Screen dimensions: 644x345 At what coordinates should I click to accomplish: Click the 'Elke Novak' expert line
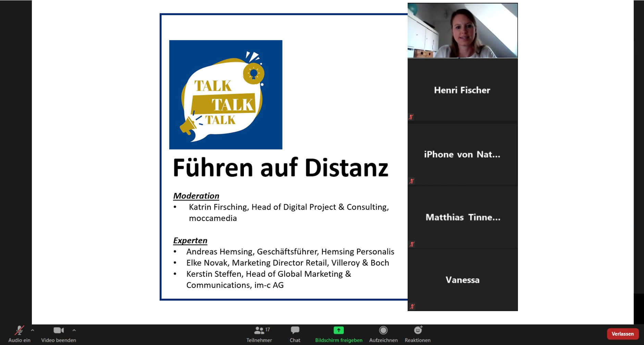[287, 263]
